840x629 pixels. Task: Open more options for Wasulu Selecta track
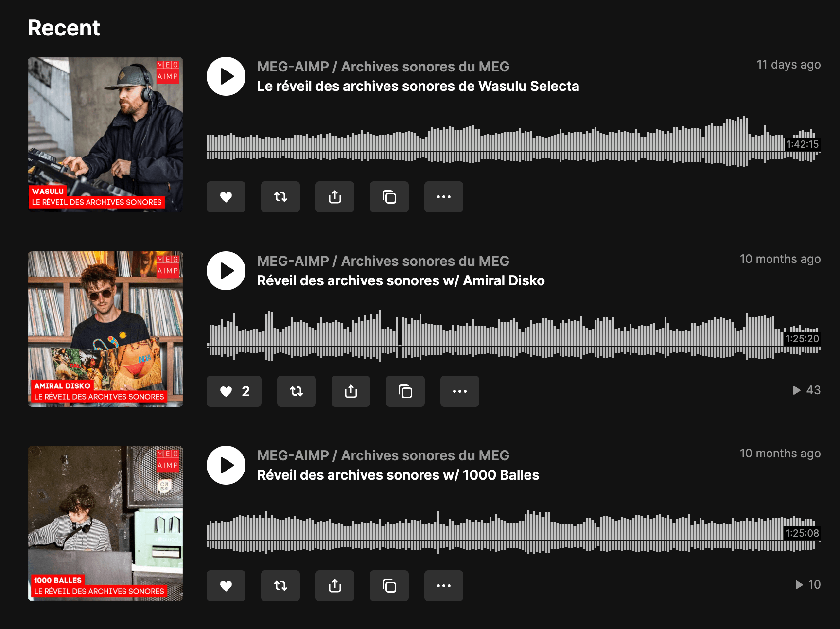pos(443,197)
